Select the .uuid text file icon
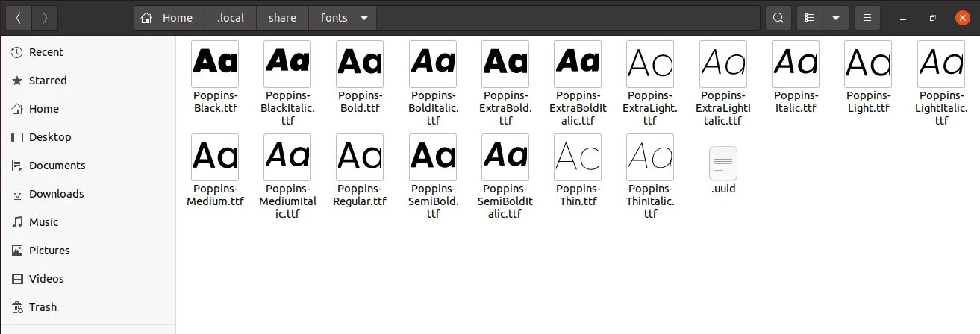 pyautogui.click(x=723, y=163)
